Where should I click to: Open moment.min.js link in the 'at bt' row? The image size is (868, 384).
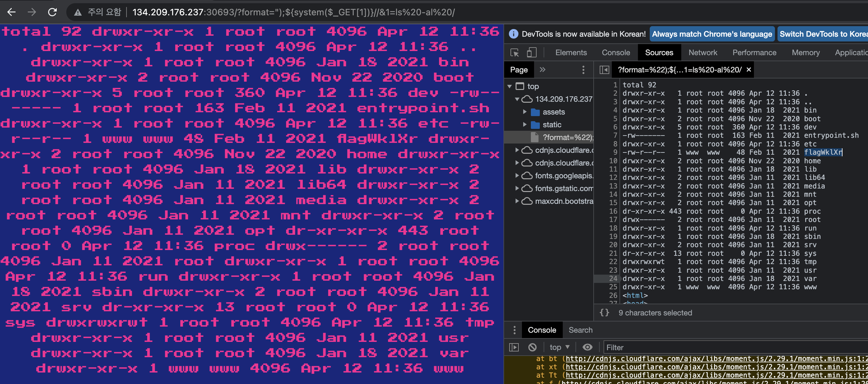point(717,359)
